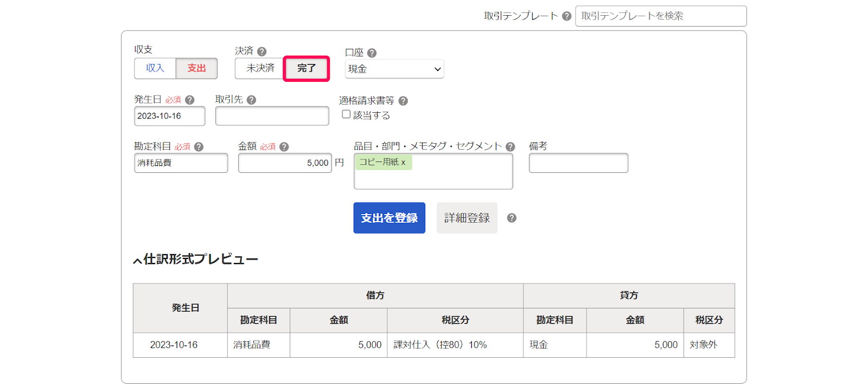Click 2023-10-16 cell in preview table
The height and width of the screenshot is (387, 868).
point(180,345)
